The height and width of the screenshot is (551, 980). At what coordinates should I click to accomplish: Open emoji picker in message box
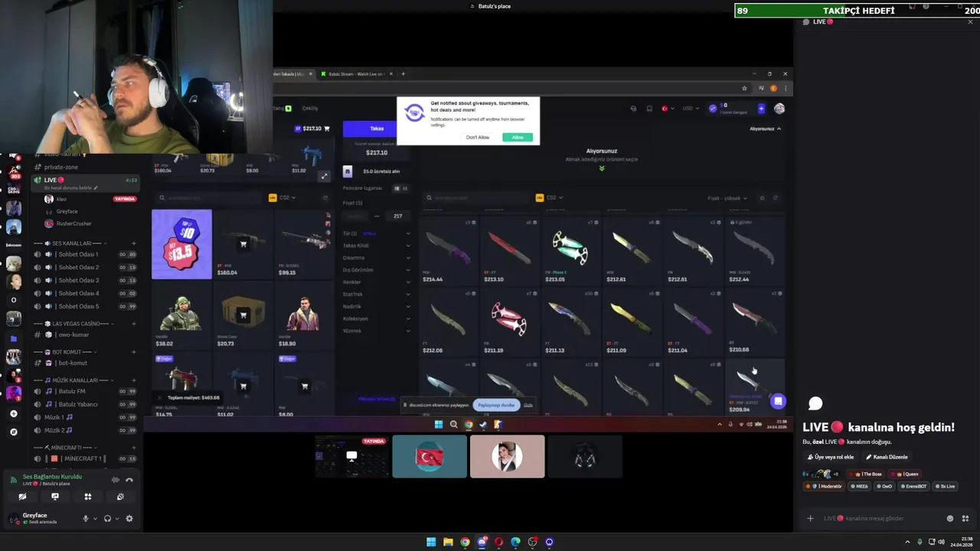click(x=950, y=518)
